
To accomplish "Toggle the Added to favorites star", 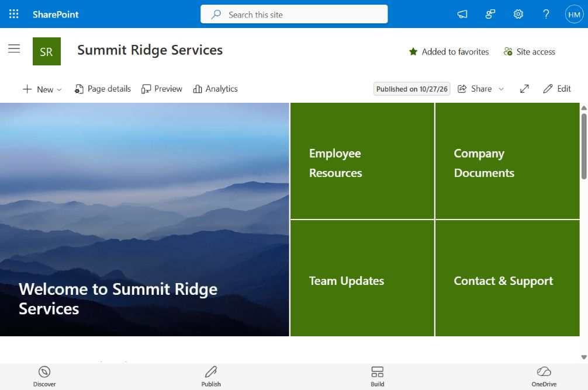I will tap(449, 52).
